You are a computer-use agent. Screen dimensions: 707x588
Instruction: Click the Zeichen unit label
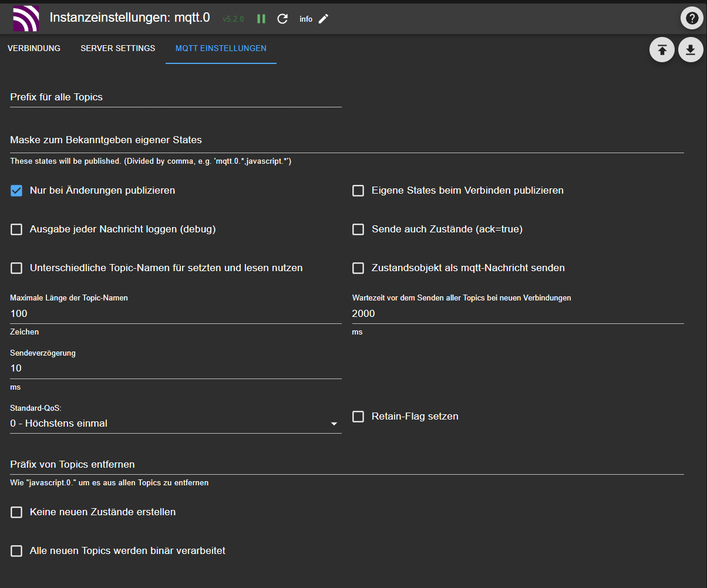click(x=25, y=332)
